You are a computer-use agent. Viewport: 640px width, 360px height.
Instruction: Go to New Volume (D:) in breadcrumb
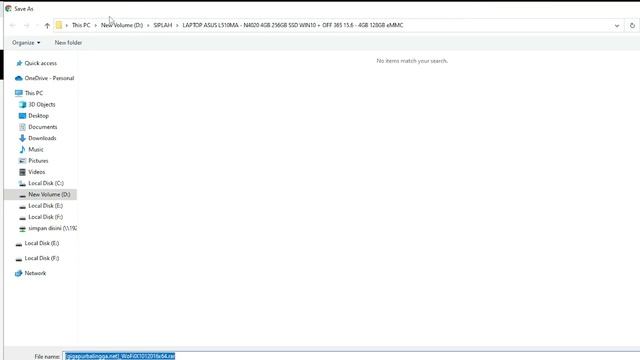[x=122, y=25]
